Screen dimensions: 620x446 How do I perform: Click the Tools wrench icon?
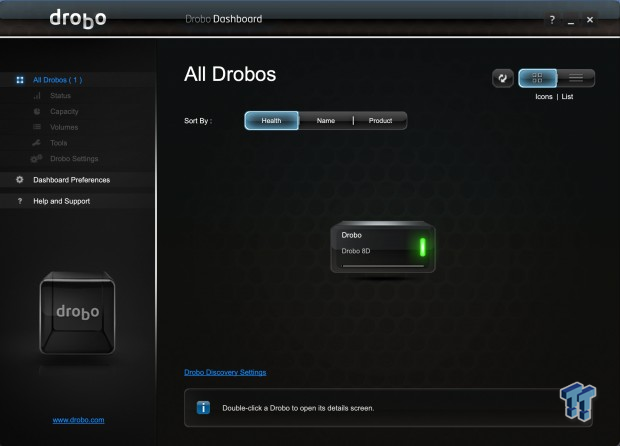pyautogui.click(x=36, y=143)
